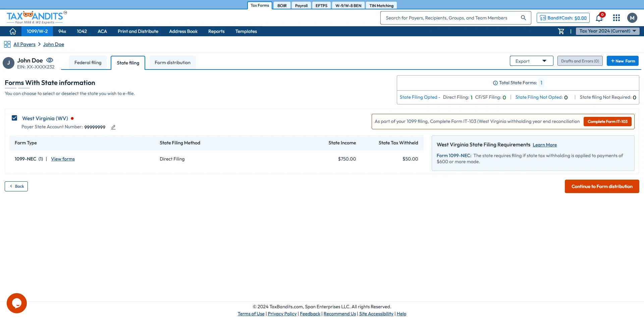
Task: Open the chat support bubble
Action: pos(17,303)
